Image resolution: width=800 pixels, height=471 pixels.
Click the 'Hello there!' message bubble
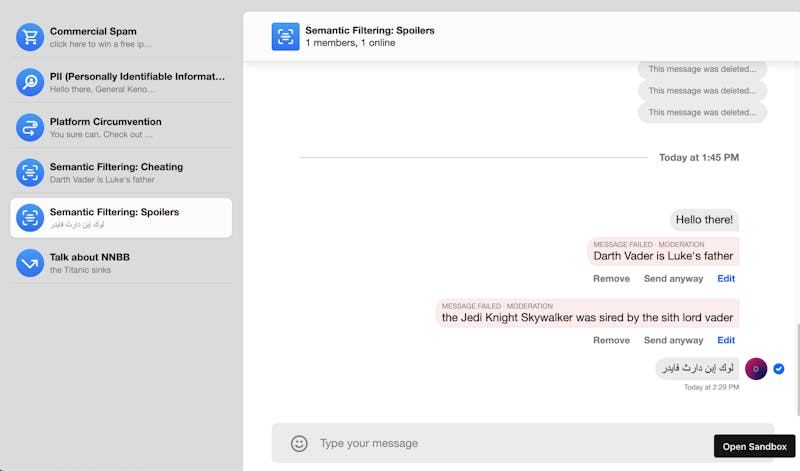coord(704,220)
